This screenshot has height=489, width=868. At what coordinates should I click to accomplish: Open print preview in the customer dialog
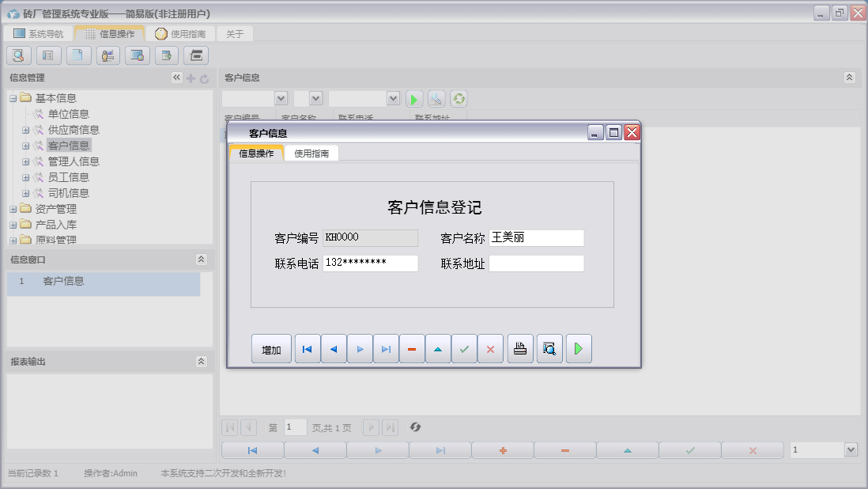[x=549, y=349]
